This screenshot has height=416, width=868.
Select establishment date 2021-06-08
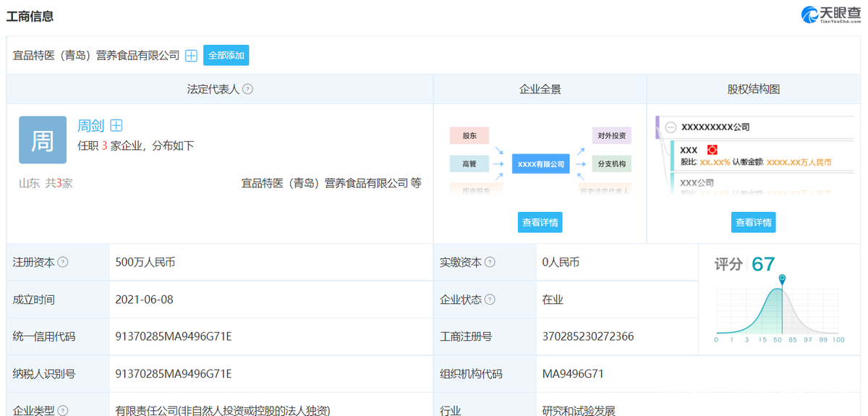pyautogui.click(x=145, y=300)
